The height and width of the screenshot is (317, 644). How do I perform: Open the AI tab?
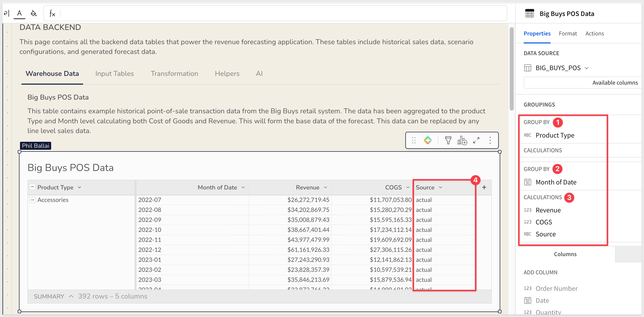(259, 73)
